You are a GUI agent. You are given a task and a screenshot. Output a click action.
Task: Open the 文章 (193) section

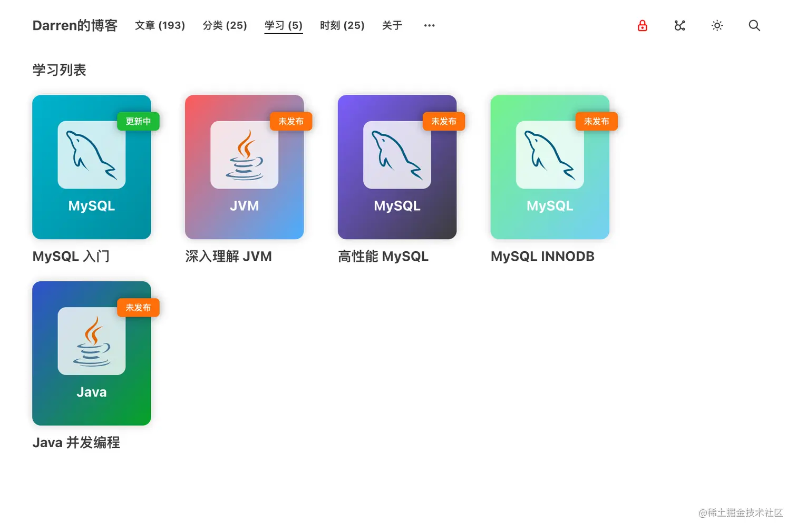click(160, 25)
